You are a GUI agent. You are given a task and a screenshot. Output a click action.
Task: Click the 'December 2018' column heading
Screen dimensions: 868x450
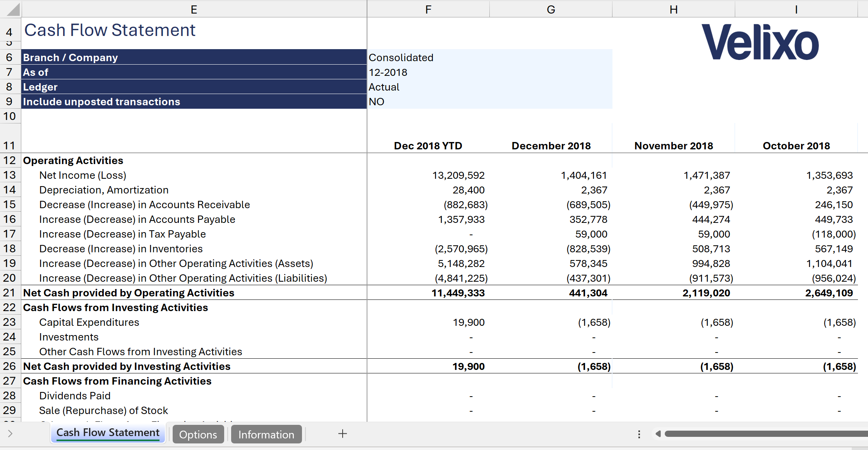[551, 146]
